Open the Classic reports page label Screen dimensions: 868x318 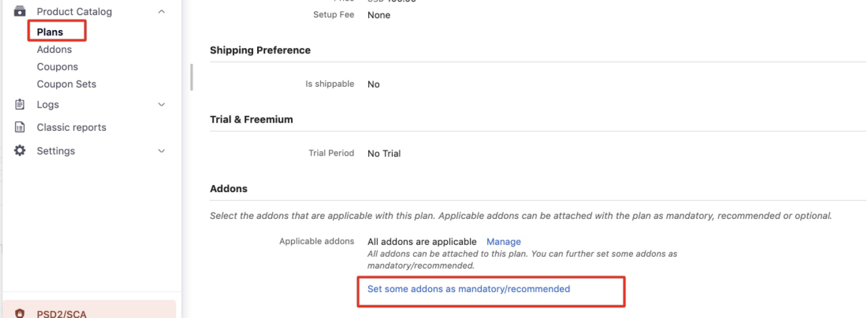click(x=71, y=127)
